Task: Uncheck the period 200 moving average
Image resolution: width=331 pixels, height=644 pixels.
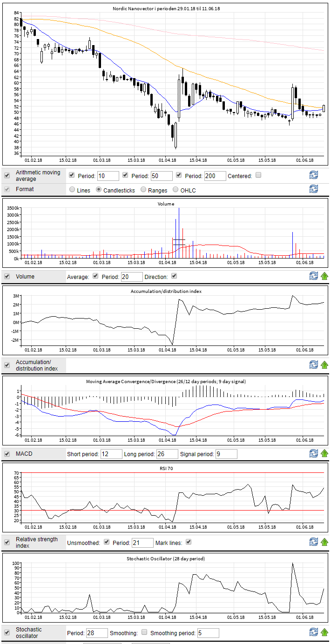Action: pos(179,175)
